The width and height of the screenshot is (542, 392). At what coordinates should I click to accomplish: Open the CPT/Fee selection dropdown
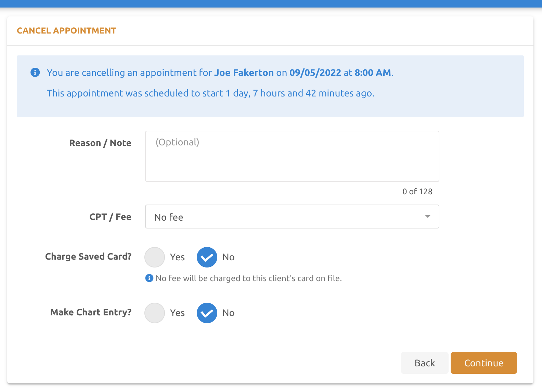tap(292, 217)
